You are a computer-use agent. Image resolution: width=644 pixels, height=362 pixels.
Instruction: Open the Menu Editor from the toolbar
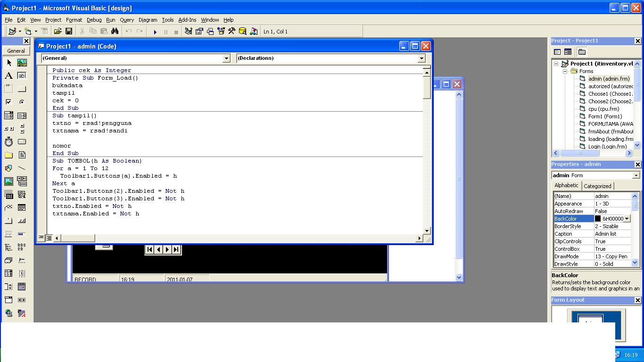point(44,31)
